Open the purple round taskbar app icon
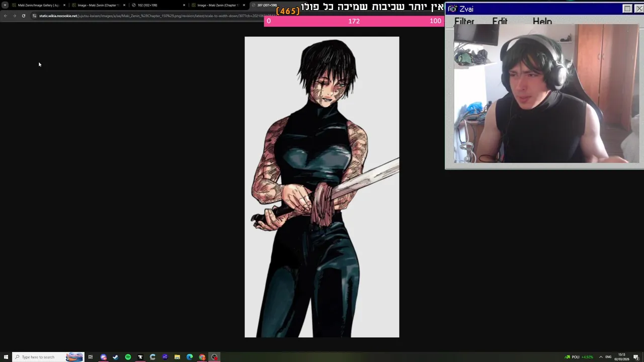Viewport: 644px width, 362px height. click(x=165, y=357)
